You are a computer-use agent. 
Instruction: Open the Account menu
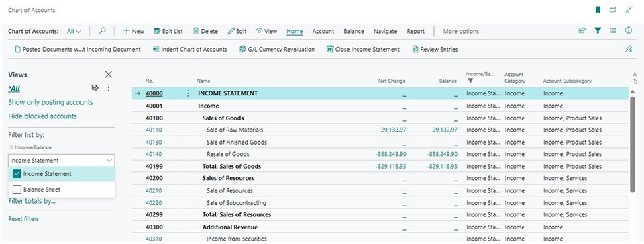pos(323,31)
